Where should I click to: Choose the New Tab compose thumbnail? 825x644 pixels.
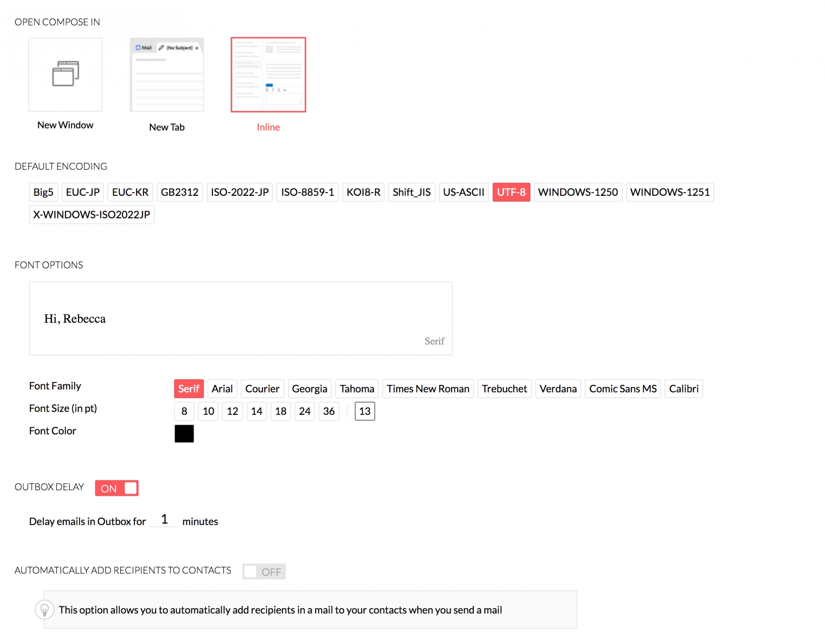pyautogui.click(x=167, y=75)
